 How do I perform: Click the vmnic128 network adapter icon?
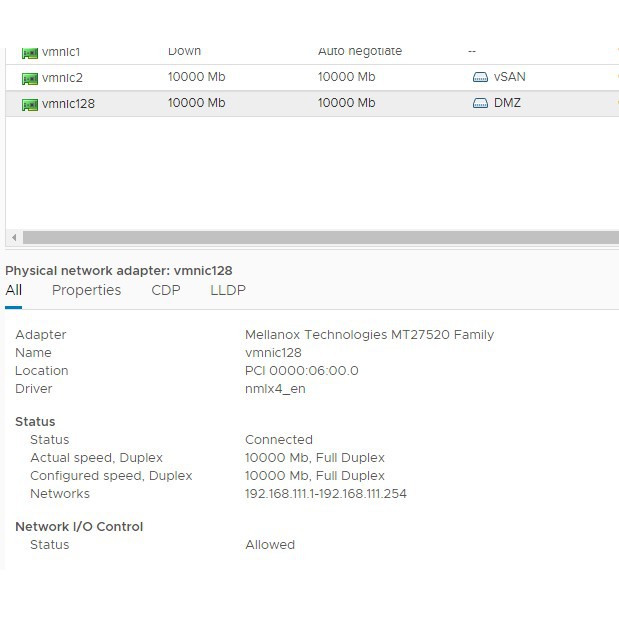tap(29, 103)
